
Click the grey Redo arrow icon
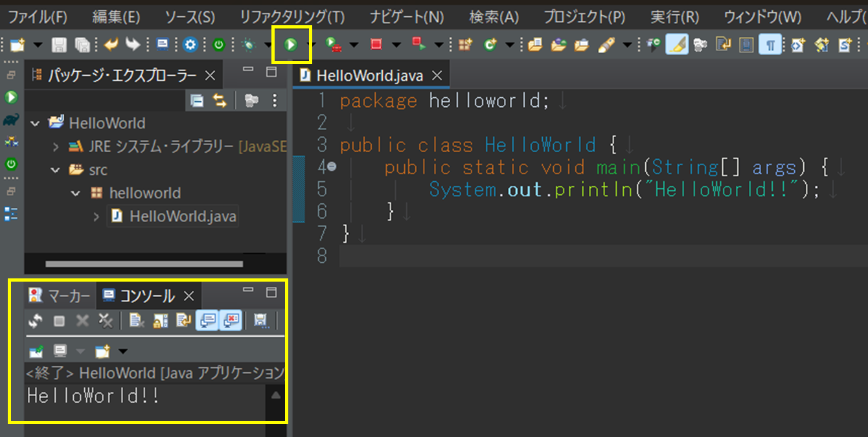pos(133,45)
